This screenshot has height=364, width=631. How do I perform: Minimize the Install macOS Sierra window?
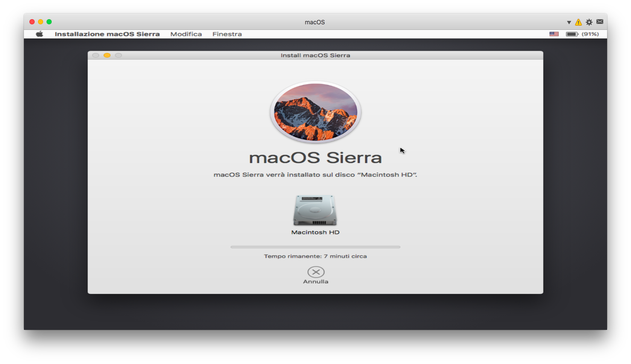coord(107,55)
